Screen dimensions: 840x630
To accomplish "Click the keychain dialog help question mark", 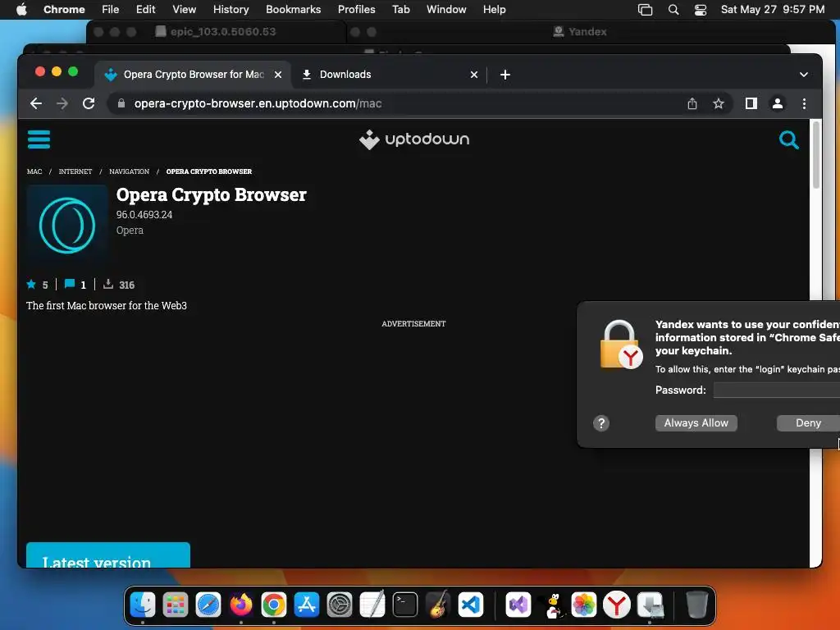I will [601, 423].
